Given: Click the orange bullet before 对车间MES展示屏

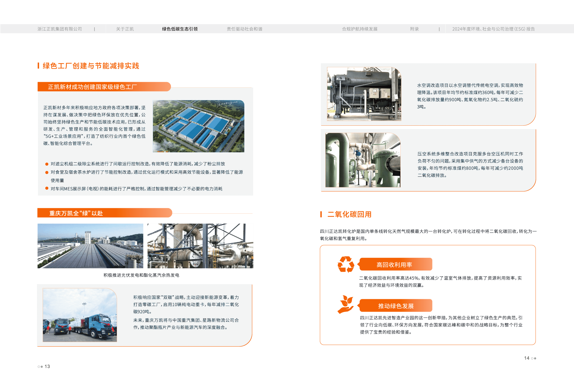Looking at the screenshot, I should [x=47, y=188].
